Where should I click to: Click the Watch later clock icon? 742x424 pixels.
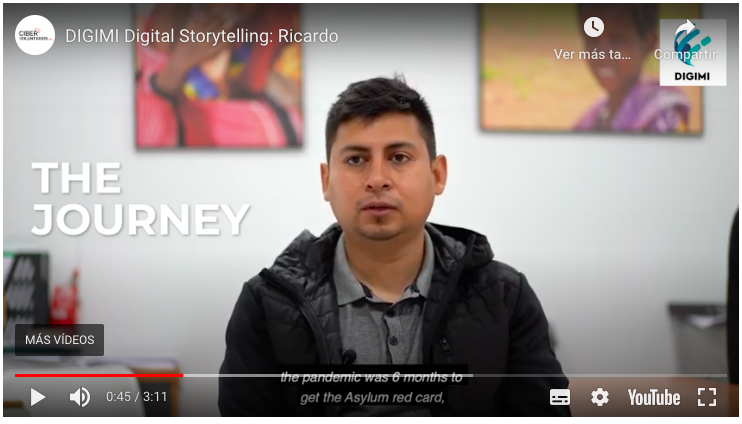pyautogui.click(x=593, y=27)
